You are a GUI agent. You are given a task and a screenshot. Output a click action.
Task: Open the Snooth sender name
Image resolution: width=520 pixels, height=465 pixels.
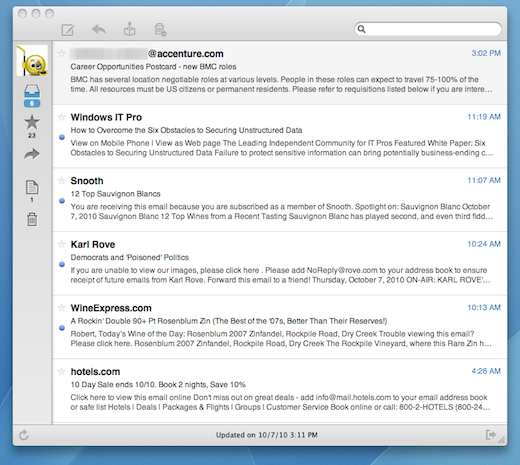click(87, 181)
